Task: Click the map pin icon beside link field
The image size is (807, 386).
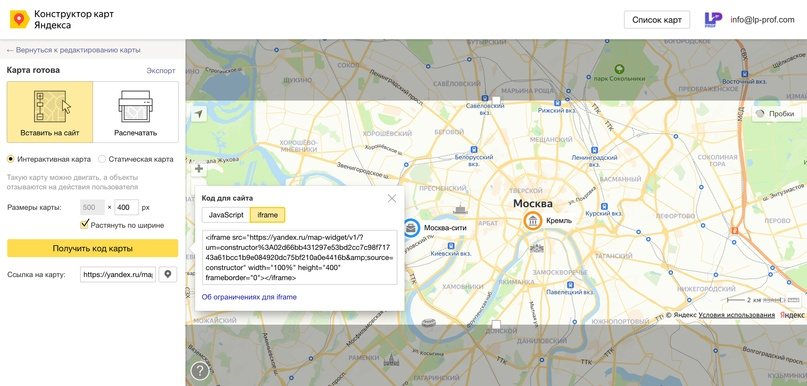Action: (x=167, y=274)
